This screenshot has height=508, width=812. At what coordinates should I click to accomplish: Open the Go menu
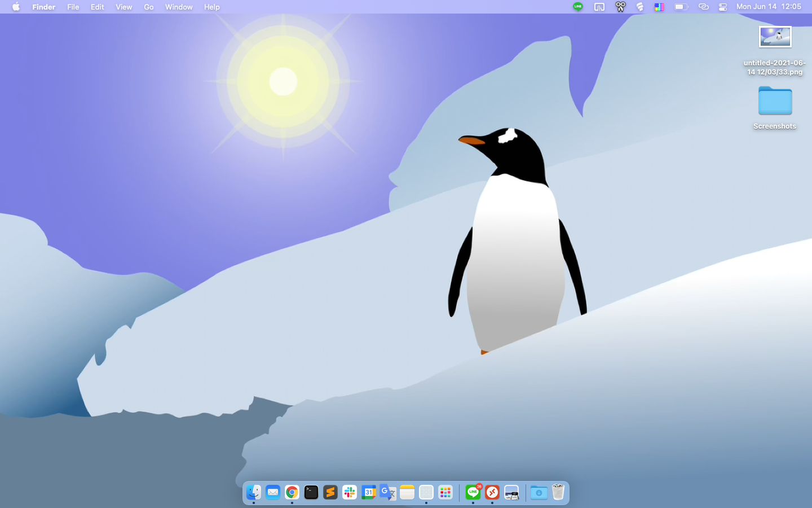(x=148, y=7)
